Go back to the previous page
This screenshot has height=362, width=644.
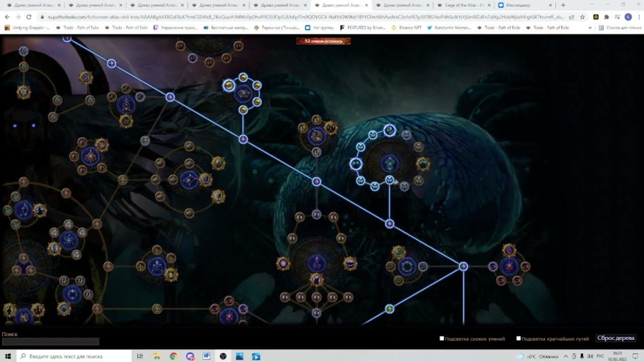[8, 17]
